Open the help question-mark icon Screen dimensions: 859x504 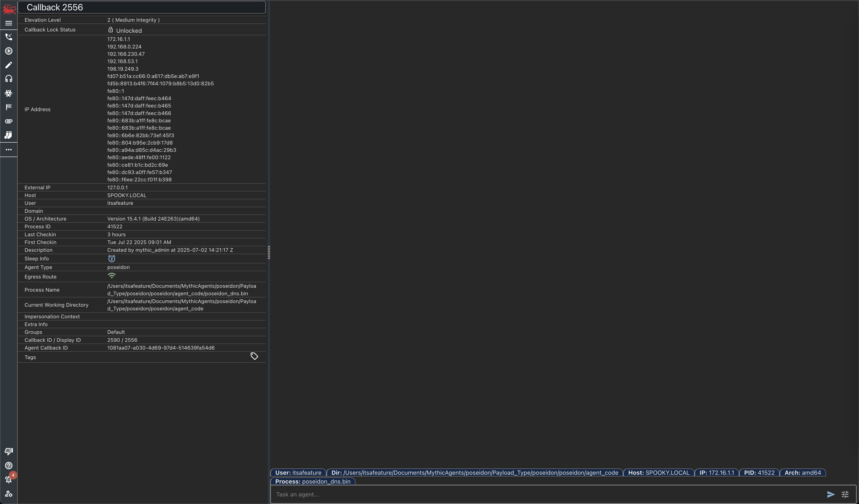pyautogui.click(x=9, y=465)
